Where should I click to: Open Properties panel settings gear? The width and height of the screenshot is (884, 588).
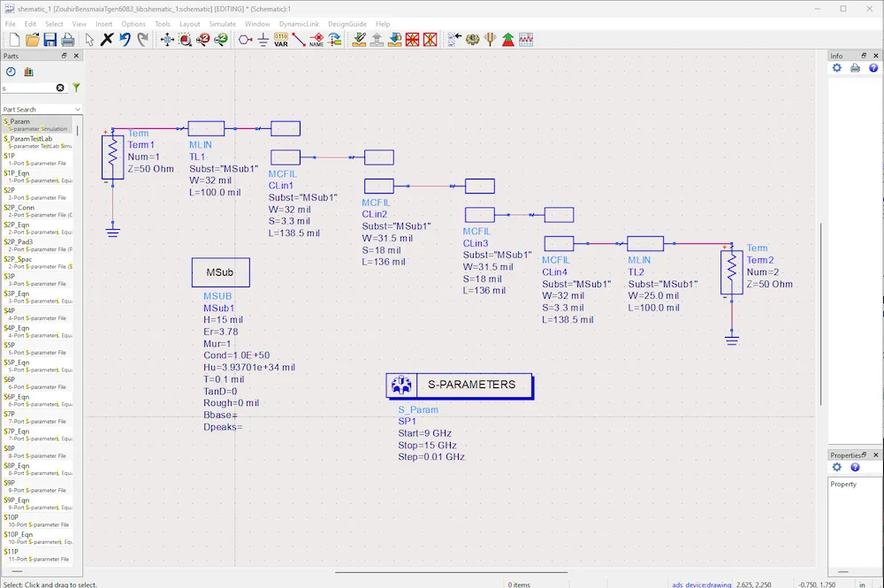[x=837, y=468]
